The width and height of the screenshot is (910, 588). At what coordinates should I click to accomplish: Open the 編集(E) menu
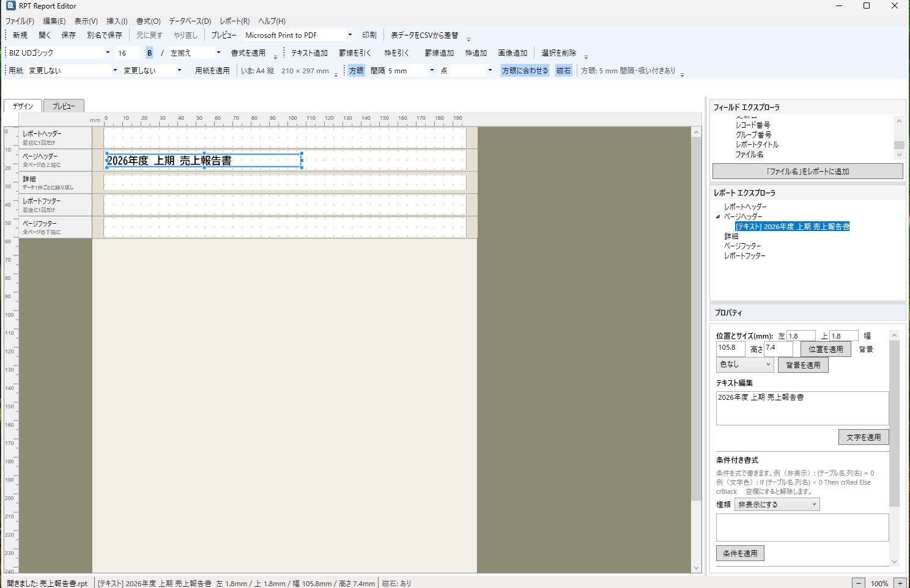coord(54,21)
